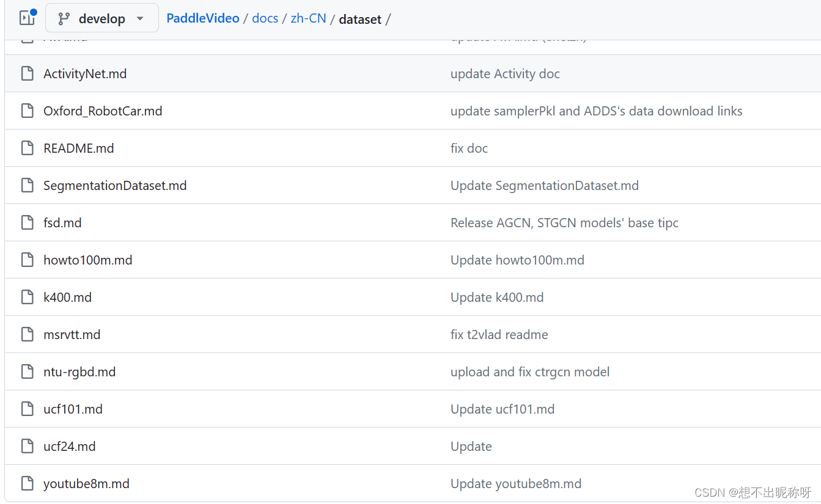The width and height of the screenshot is (821, 504).
Task: View commit 'Update ucf101.md'
Action: tap(503, 409)
